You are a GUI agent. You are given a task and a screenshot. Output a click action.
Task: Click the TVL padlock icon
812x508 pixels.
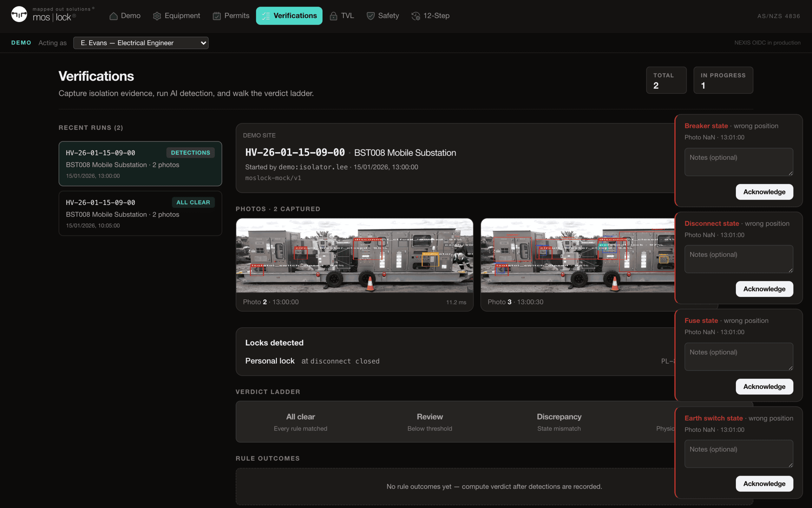point(333,16)
